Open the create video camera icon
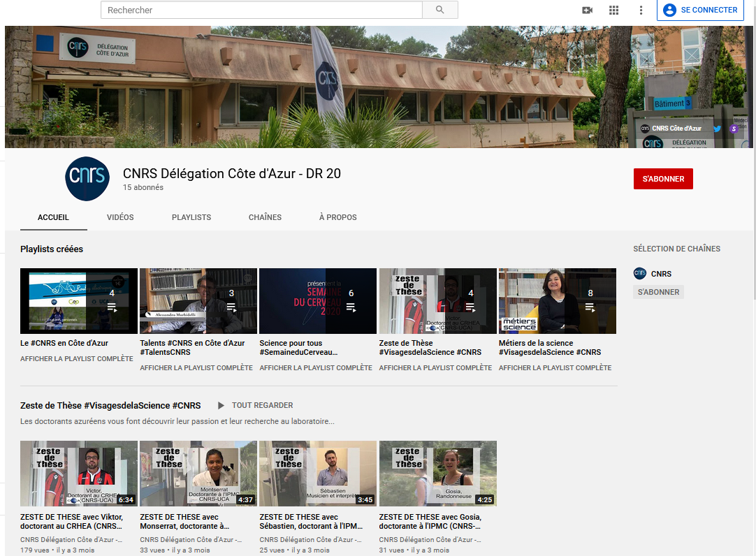Screen dimensions: 756x556 pos(587,10)
